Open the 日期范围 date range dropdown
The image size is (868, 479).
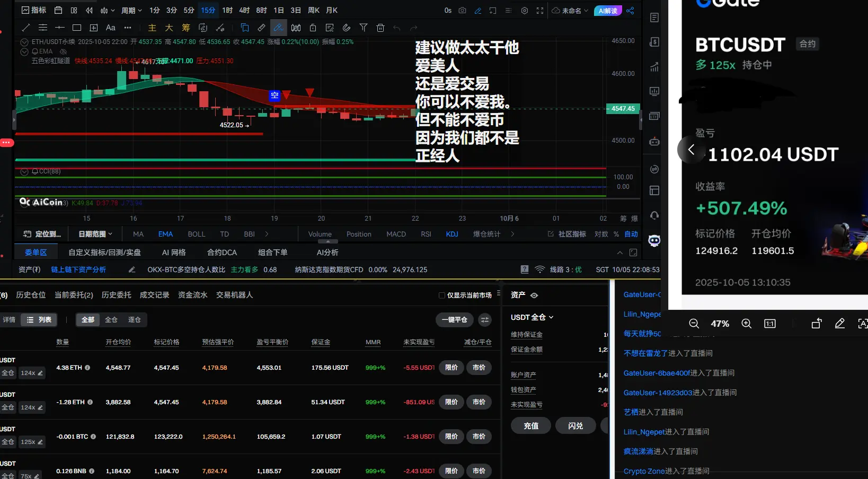[95, 234]
